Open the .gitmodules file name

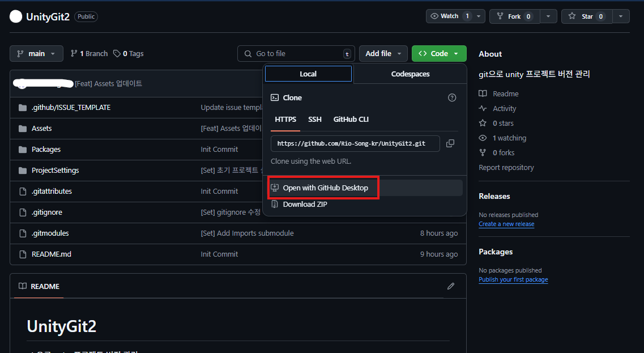50,233
